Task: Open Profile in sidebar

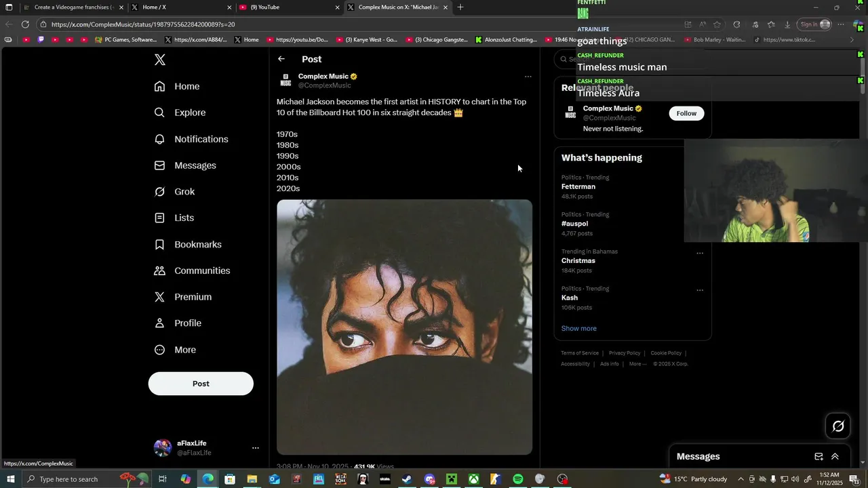Action: [178, 323]
